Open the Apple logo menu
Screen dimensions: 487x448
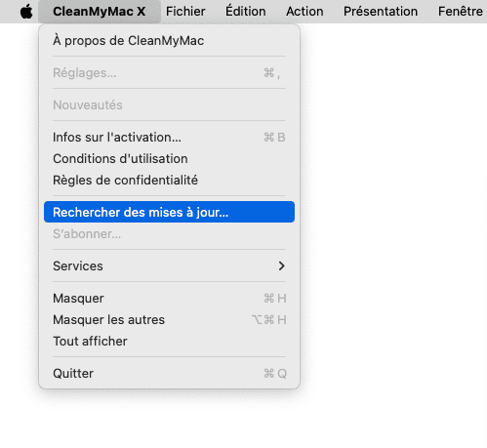tap(26, 12)
